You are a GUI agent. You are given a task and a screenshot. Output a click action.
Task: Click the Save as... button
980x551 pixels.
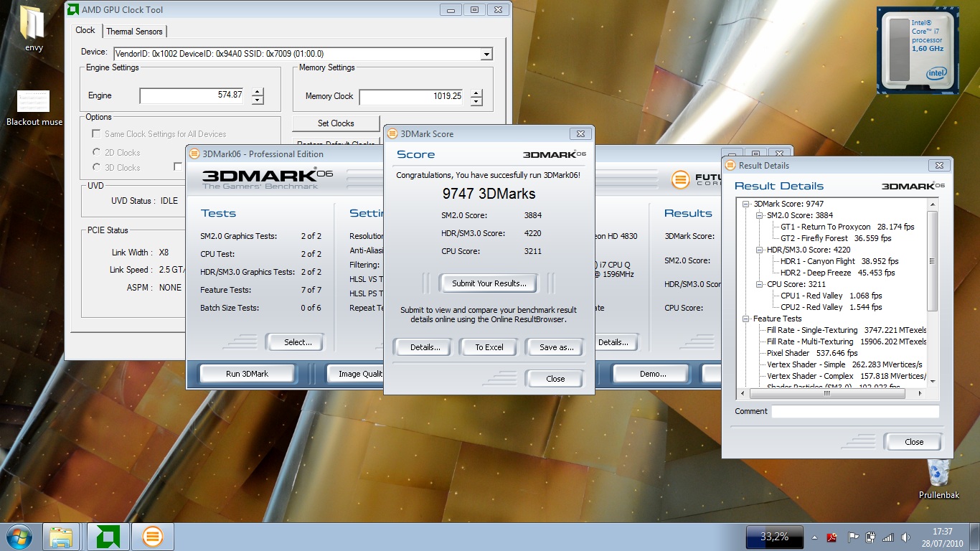point(556,347)
